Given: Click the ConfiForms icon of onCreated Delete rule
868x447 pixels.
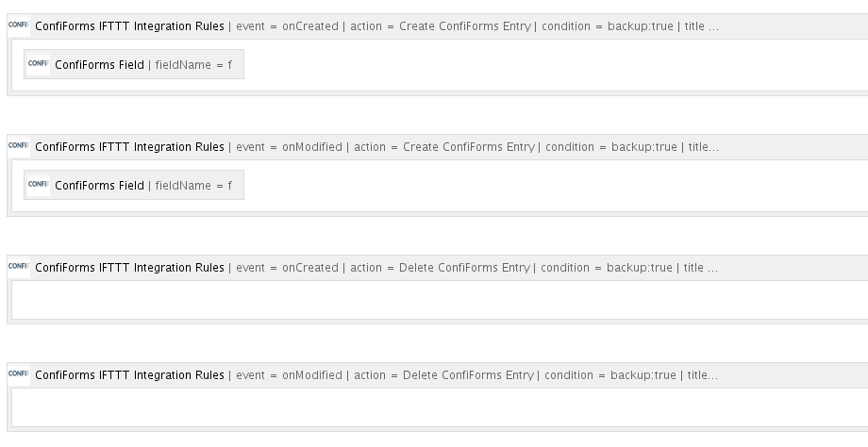Looking at the screenshot, I should click(x=19, y=267).
